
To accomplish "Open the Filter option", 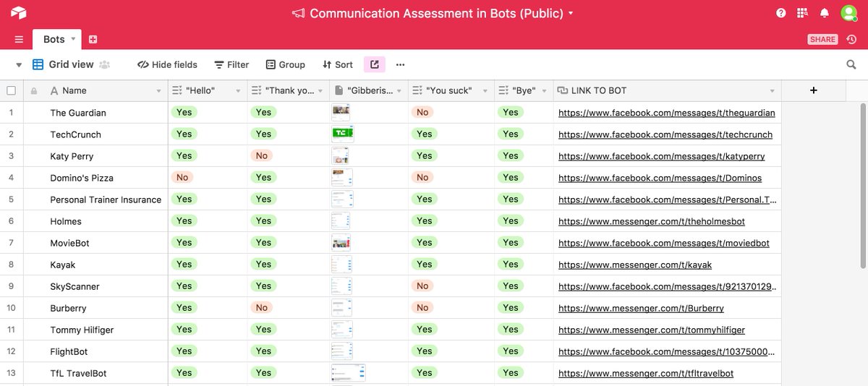I will pyautogui.click(x=231, y=64).
